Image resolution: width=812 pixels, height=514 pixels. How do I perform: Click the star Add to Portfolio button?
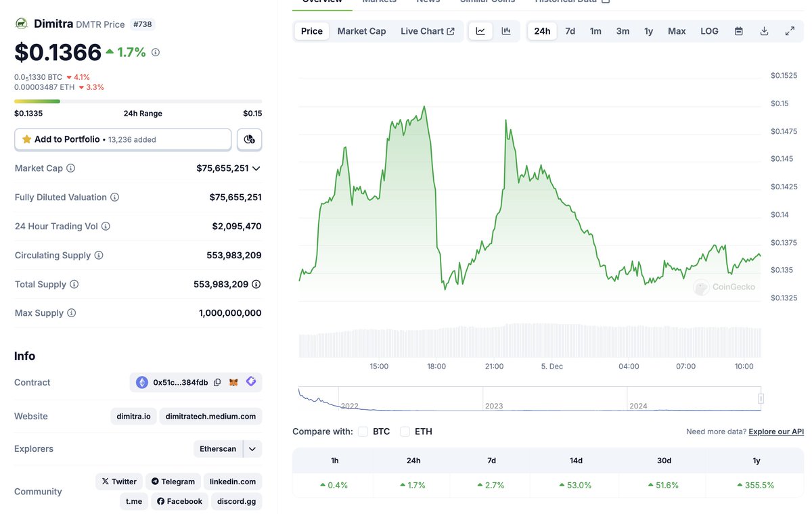click(123, 139)
